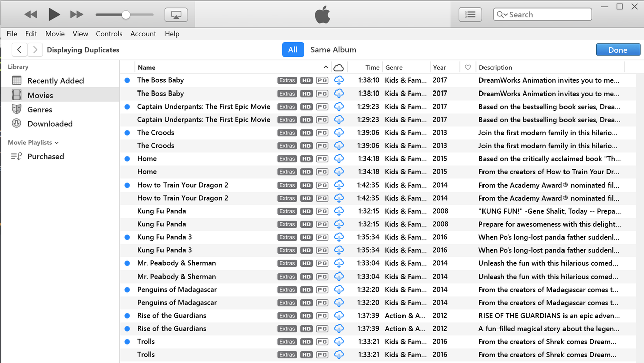Download the first Mr. Peabody & Sherman
The image size is (644, 363).
pyautogui.click(x=339, y=263)
